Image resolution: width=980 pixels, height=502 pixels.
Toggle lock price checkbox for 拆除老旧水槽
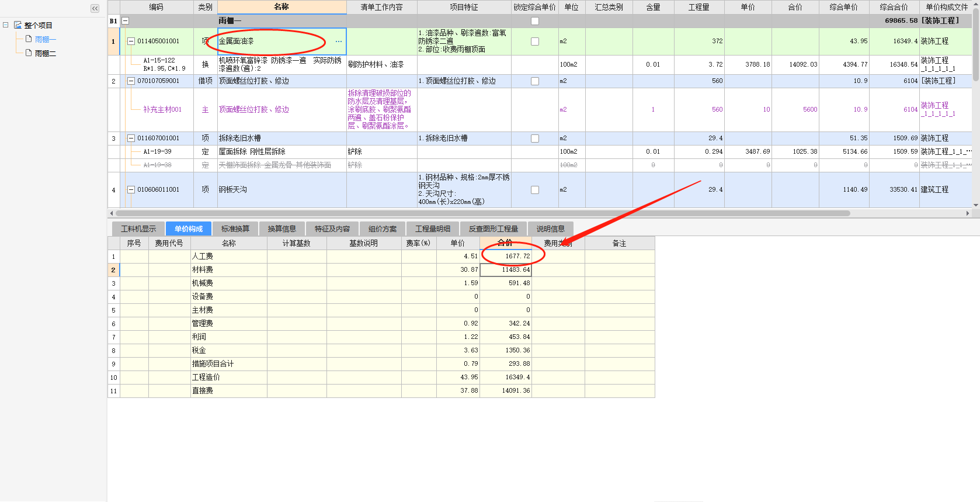click(x=534, y=139)
